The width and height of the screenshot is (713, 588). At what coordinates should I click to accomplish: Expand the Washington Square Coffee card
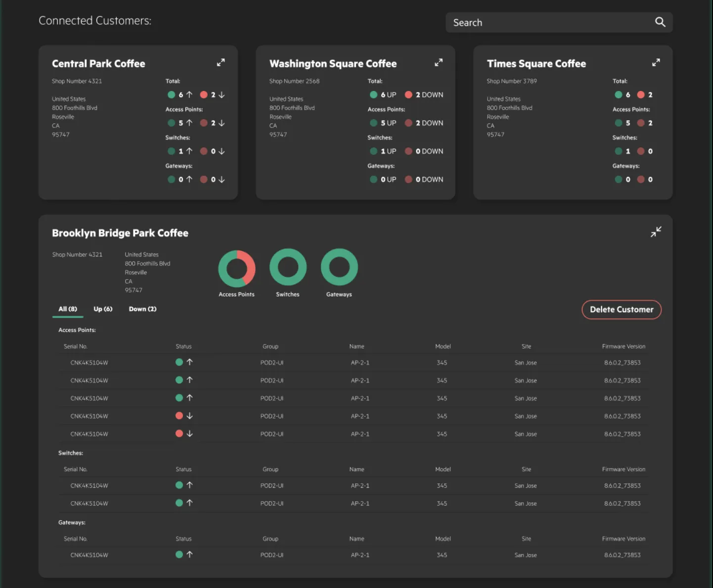click(438, 63)
